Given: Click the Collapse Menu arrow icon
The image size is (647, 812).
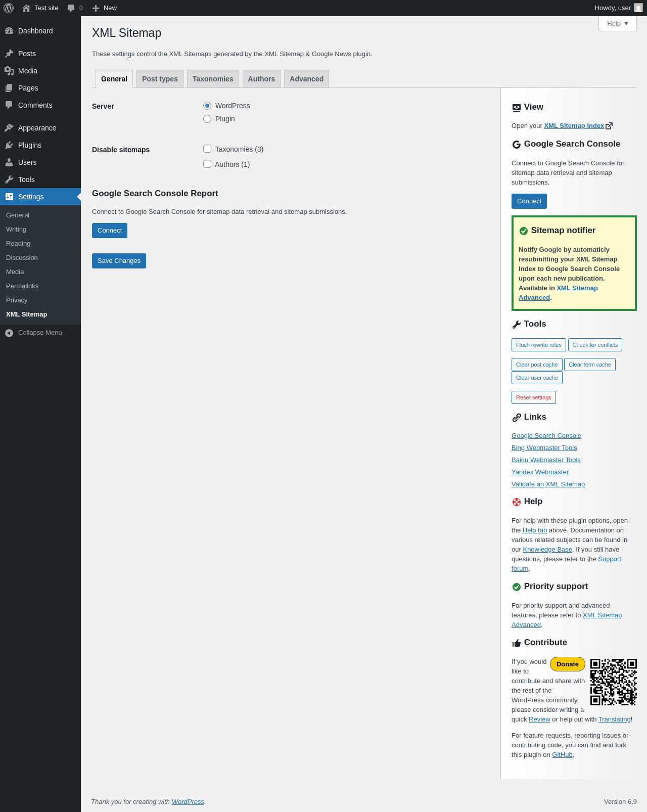Looking at the screenshot, I should coord(9,333).
